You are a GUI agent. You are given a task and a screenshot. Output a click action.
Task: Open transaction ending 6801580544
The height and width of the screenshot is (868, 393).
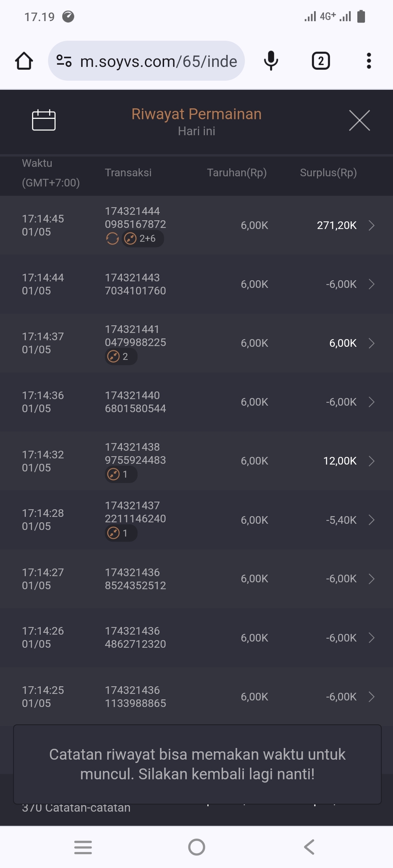[135, 402]
